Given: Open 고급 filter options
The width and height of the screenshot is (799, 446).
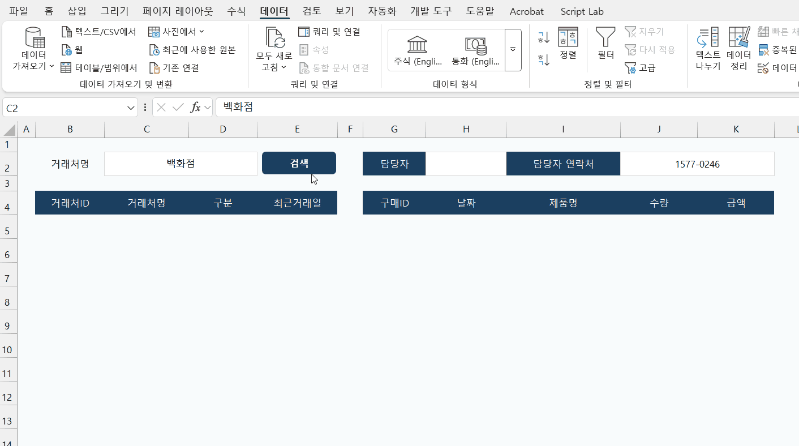Looking at the screenshot, I should pyautogui.click(x=640, y=68).
